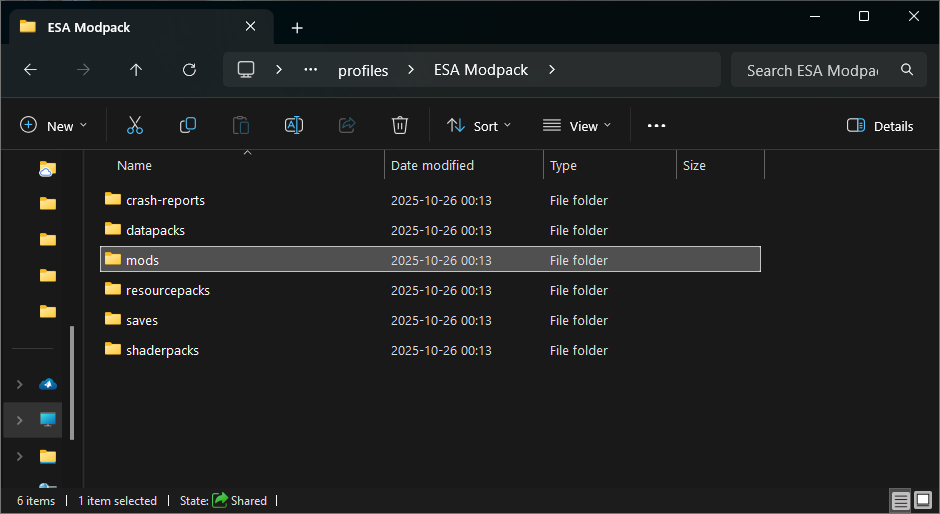The width and height of the screenshot is (940, 514).
Task: Navigate up one folder level
Action: click(136, 70)
